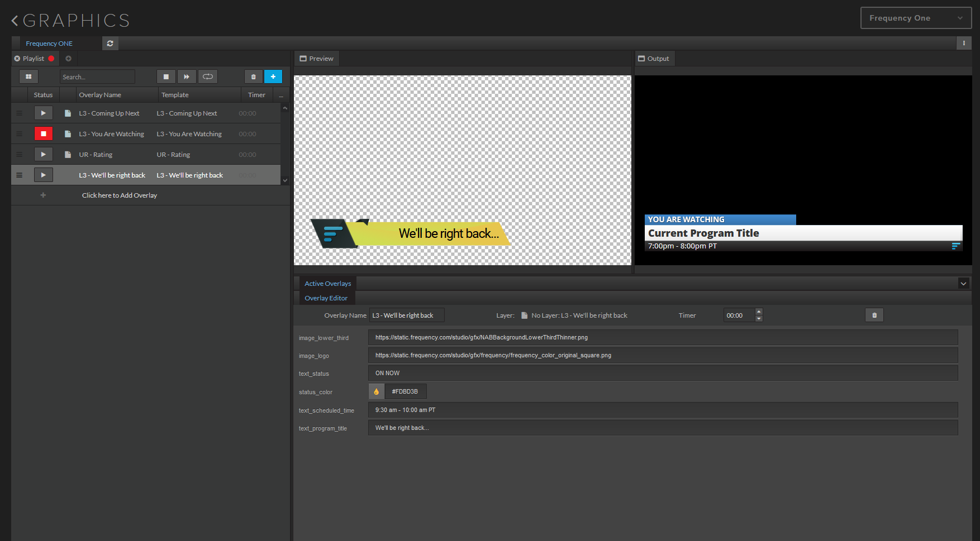Stop the L3 - You Are Watching overlay
The image size is (980, 541).
(43, 134)
